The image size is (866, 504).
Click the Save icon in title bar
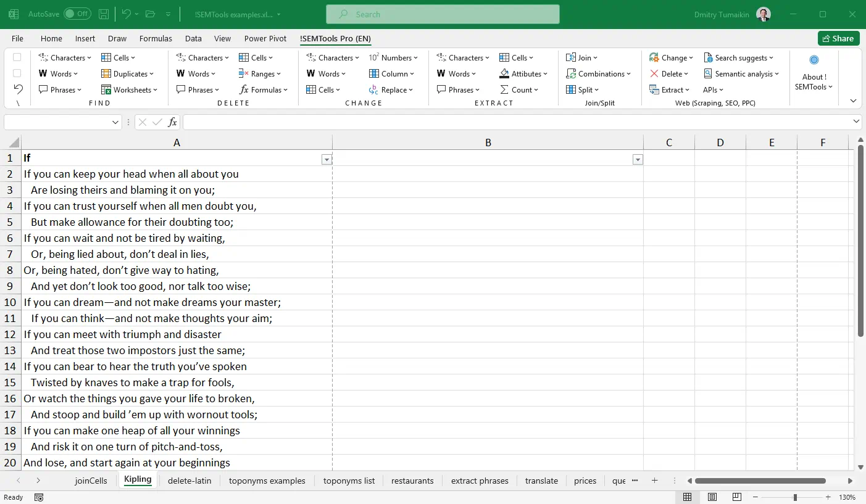[x=104, y=14]
